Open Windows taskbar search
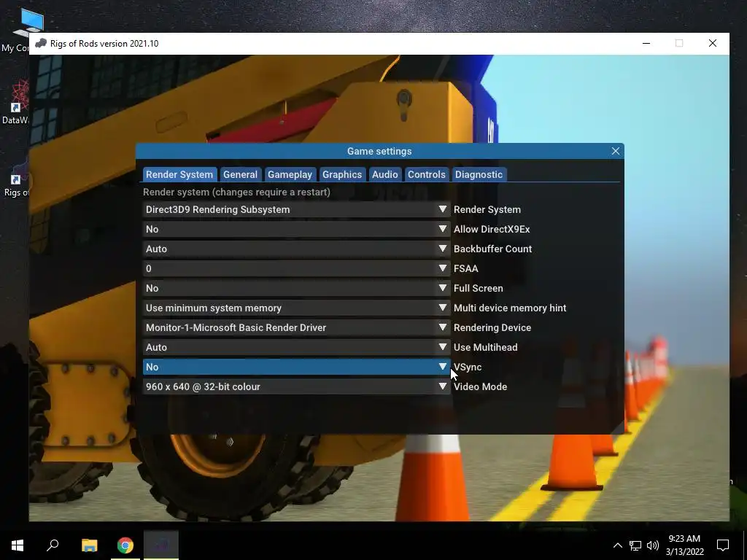This screenshot has width=747, height=560. (53, 545)
